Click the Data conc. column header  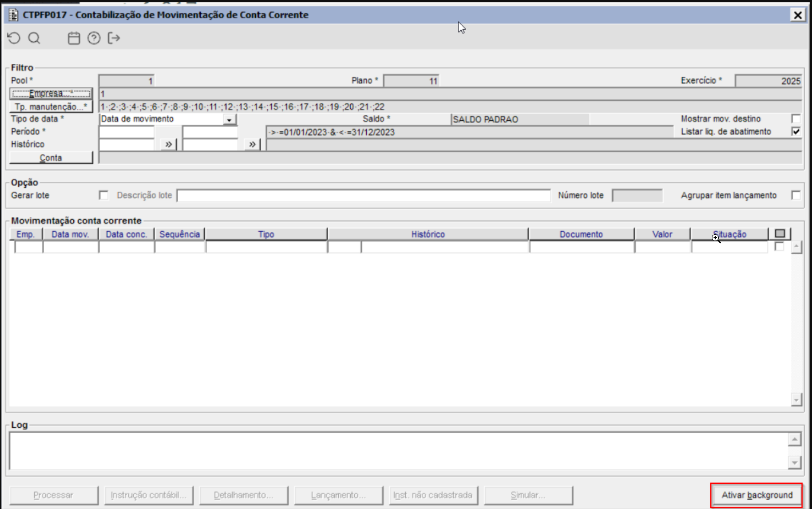tap(126, 234)
